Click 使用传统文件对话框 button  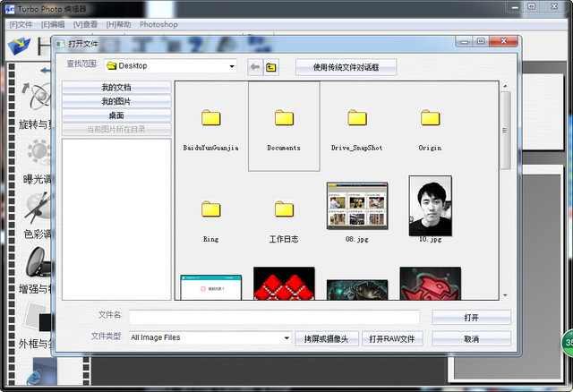tap(346, 67)
